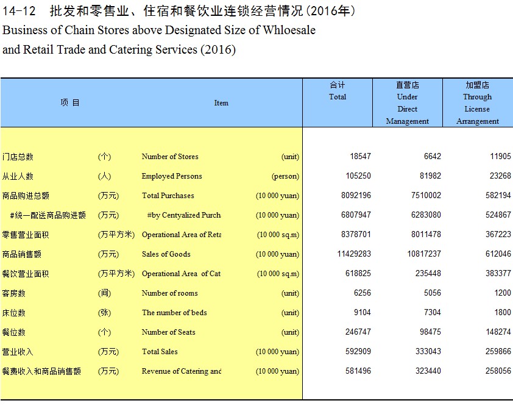Select the Employed Persons label
Image resolution: width=513 pixels, height=420 pixels.
(172, 176)
